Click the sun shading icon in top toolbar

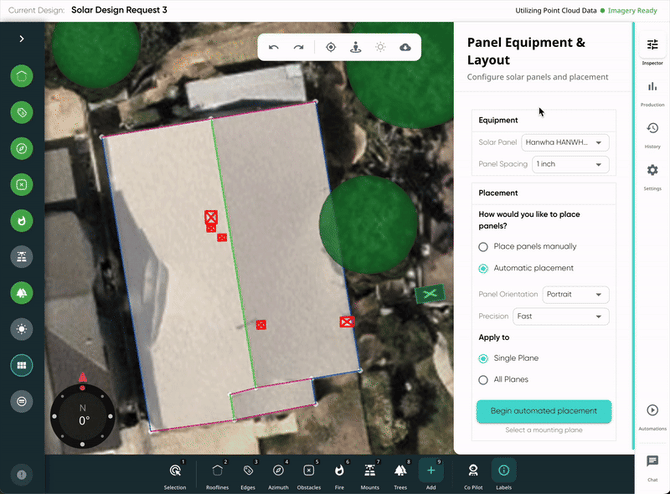(x=380, y=47)
